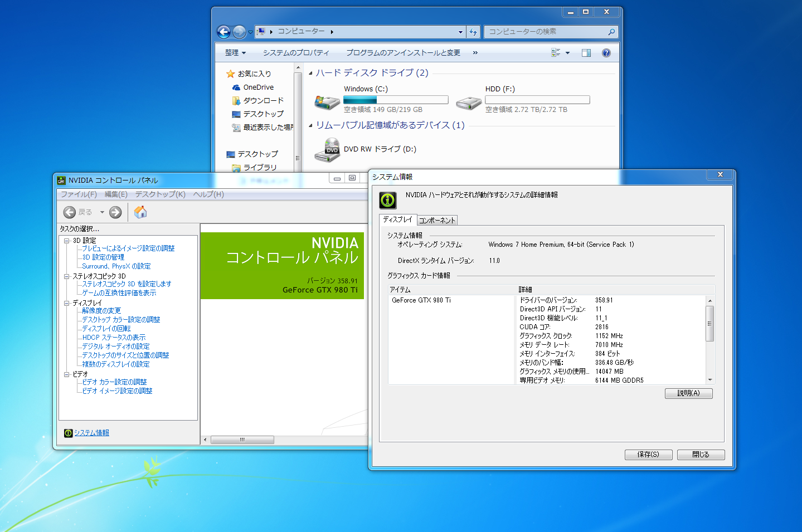Image resolution: width=802 pixels, height=532 pixels.
Task: Collapse the 3D 設定 tree node
Action: (66, 241)
